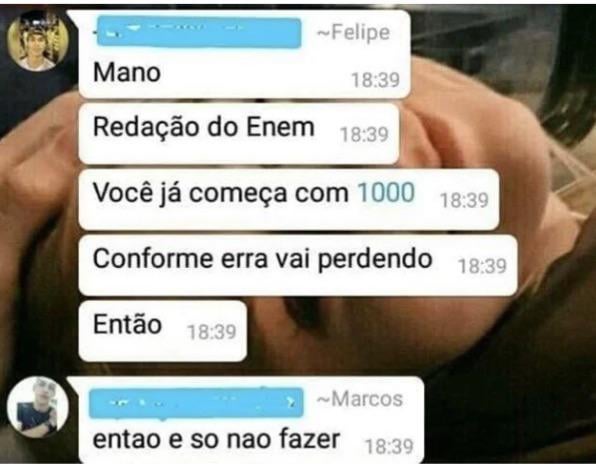This screenshot has width=596, height=471.
Task: Tap the chat wallpaper beside the 'Então' bubble
Action: 380,331
